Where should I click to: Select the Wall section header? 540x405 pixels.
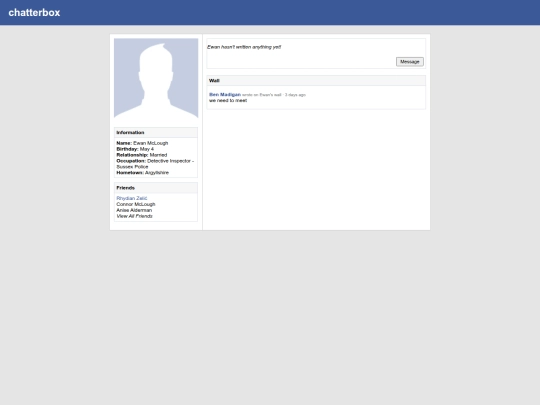tap(316, 81)
